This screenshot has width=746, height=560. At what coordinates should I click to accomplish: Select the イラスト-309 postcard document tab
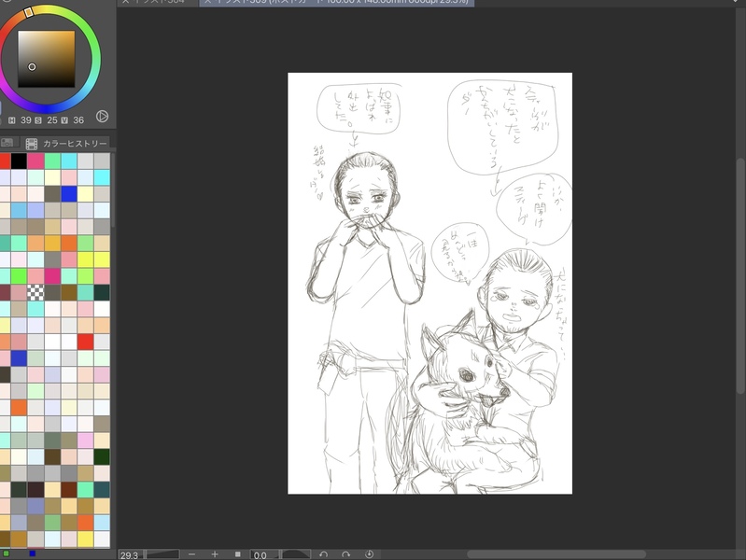point(337,3)
